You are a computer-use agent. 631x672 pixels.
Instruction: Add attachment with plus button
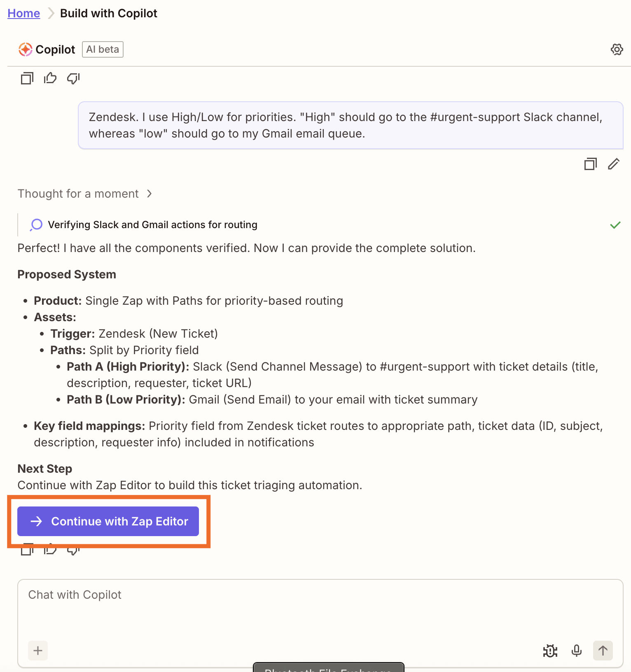[38, 651]
